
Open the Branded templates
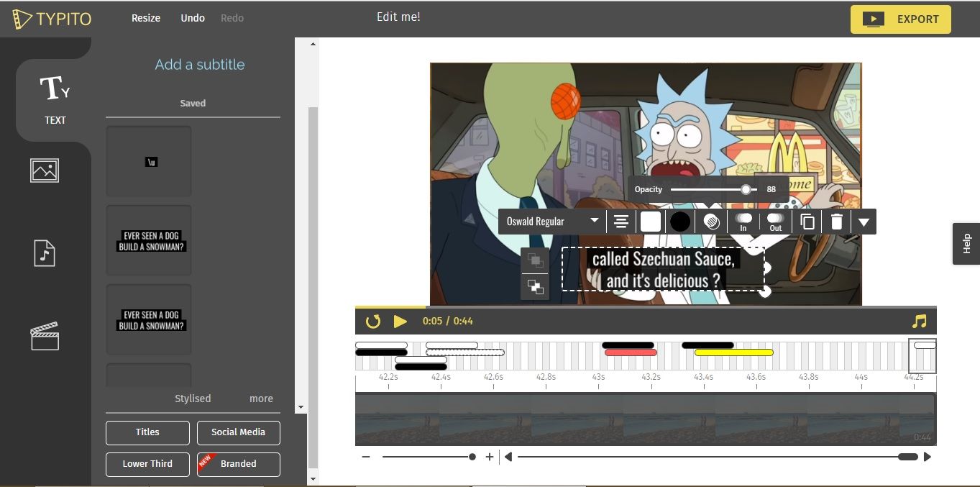pyautogui.click(x=239, y=464)
